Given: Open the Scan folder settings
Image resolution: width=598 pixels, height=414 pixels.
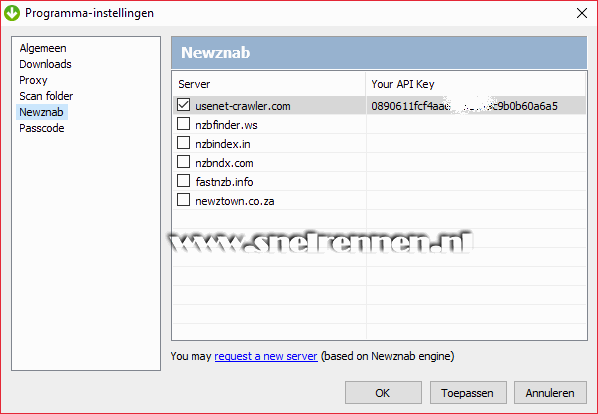Looking at the screenshot, I should tap(46, 96).
